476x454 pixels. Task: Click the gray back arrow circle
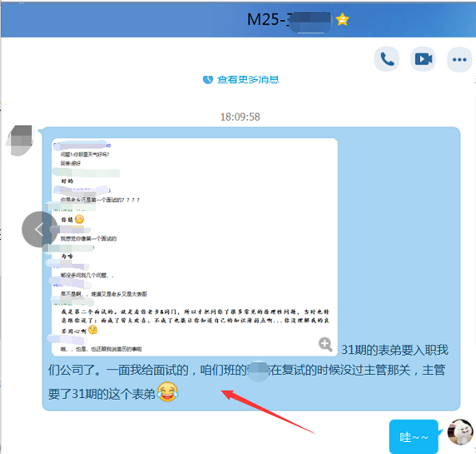(39, 229)
